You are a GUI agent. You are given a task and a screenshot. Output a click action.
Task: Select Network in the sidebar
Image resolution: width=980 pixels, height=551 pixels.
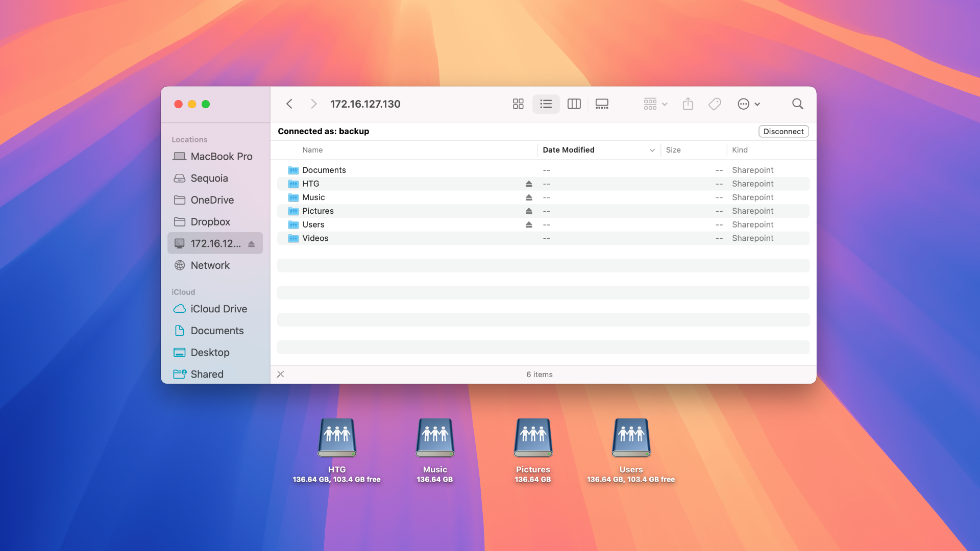point(209,265)
